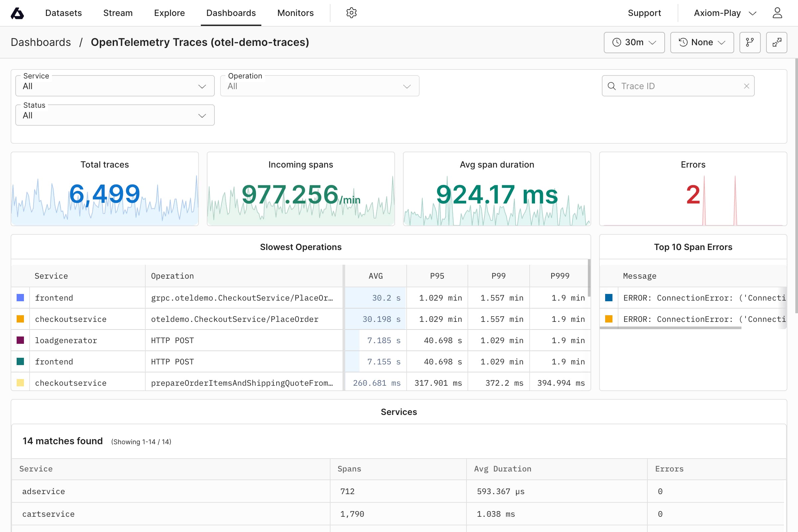Click the 7.185 s AVG value
798x532 pixels.
pyautogui.click(x=383, y=340)
